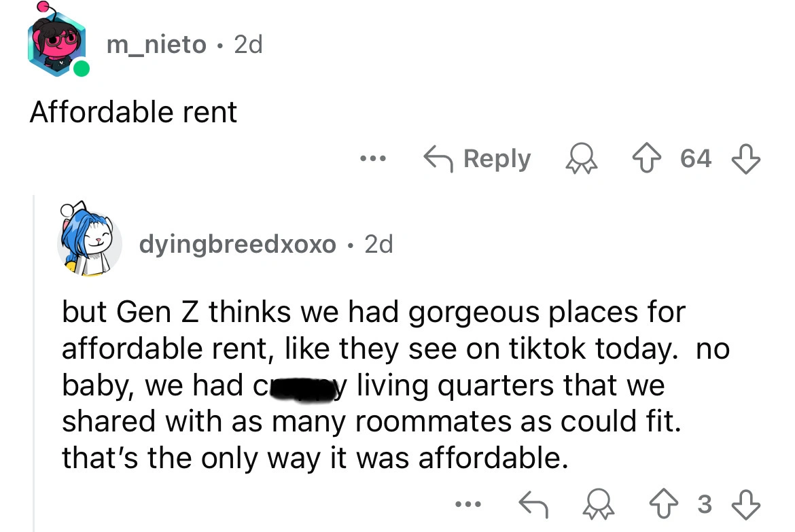Click the "Affordable rent" comment text
Image resolution: width=795 pixels, height=532 pixels.
134,111
